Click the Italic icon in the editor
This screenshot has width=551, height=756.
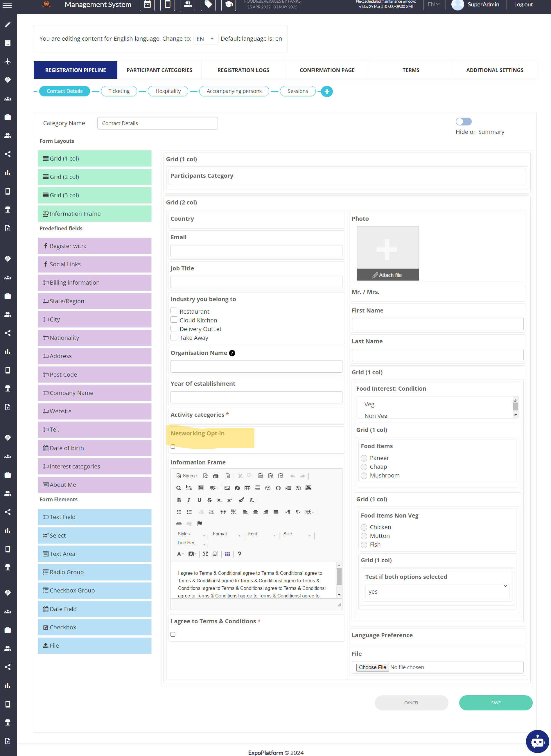pyautogui.click(x=189, y=500)
